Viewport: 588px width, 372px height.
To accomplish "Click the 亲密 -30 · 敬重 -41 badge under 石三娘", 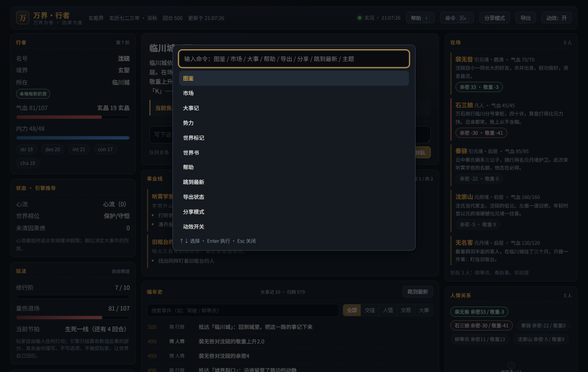I will (x=481, y=133).
